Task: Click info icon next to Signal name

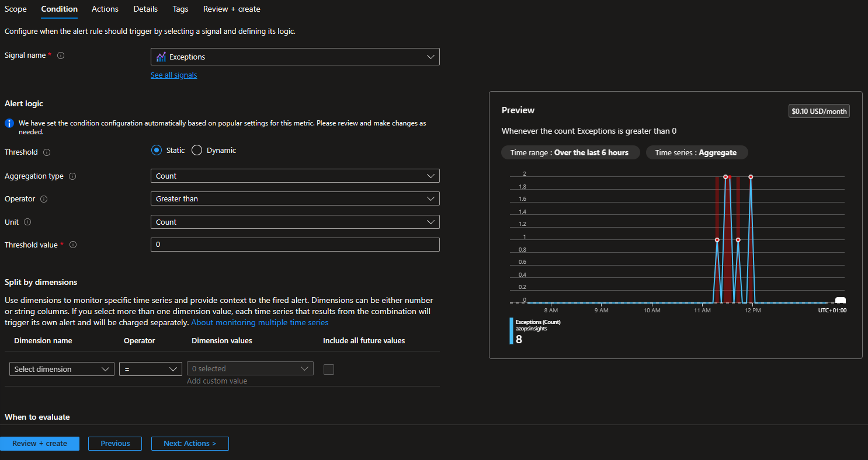Action: click(61, 55)
